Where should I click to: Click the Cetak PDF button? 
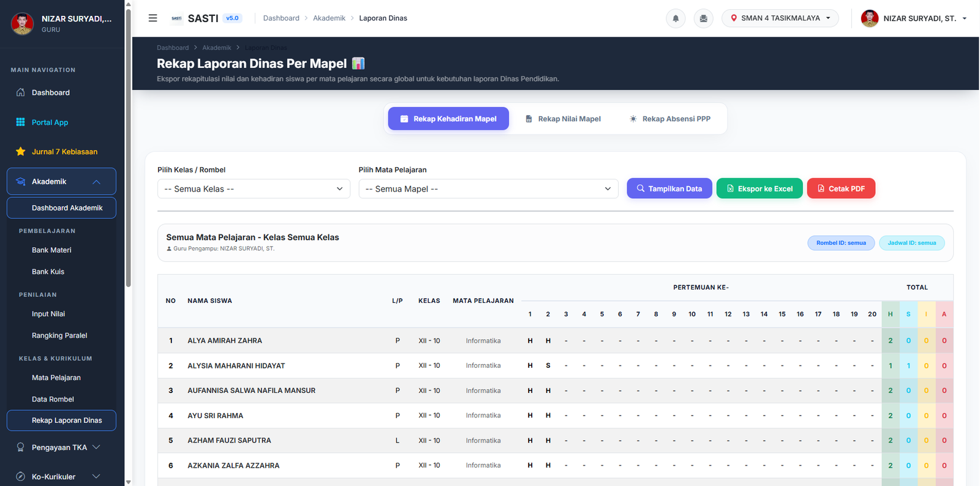tap(841, 189)
